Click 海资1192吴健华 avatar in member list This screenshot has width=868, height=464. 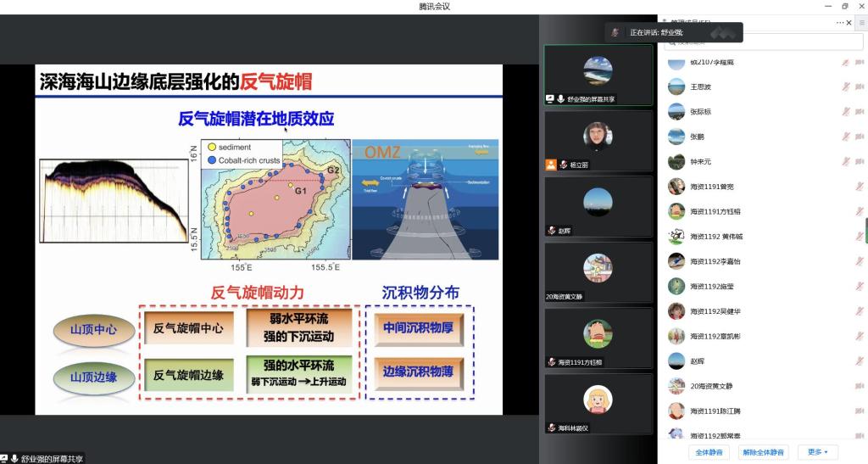click(676, 311)
